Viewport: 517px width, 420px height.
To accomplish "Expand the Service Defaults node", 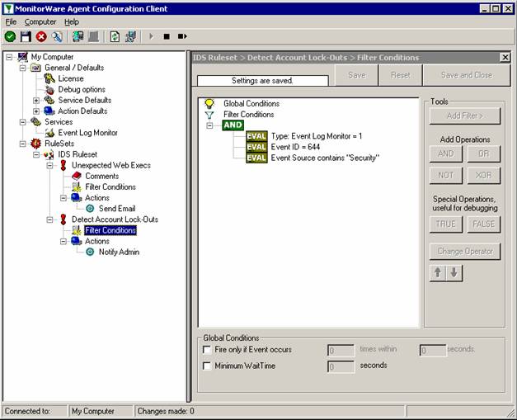I will coord(36,101).
